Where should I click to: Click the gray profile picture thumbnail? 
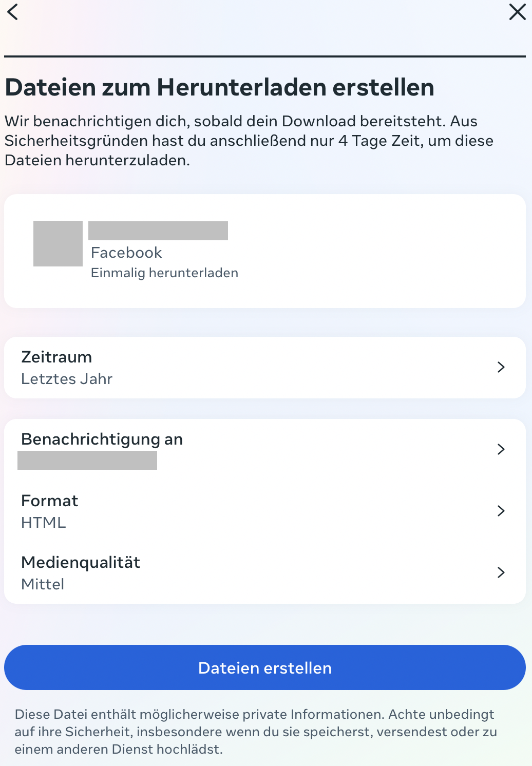[58, 243]
